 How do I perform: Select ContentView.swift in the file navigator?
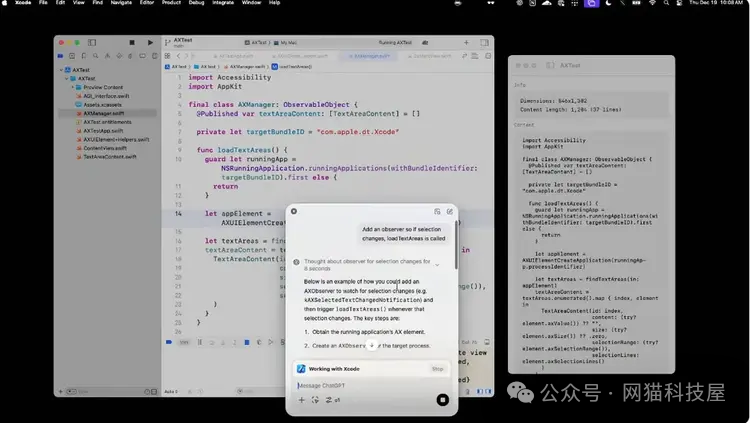click(105, 147)
